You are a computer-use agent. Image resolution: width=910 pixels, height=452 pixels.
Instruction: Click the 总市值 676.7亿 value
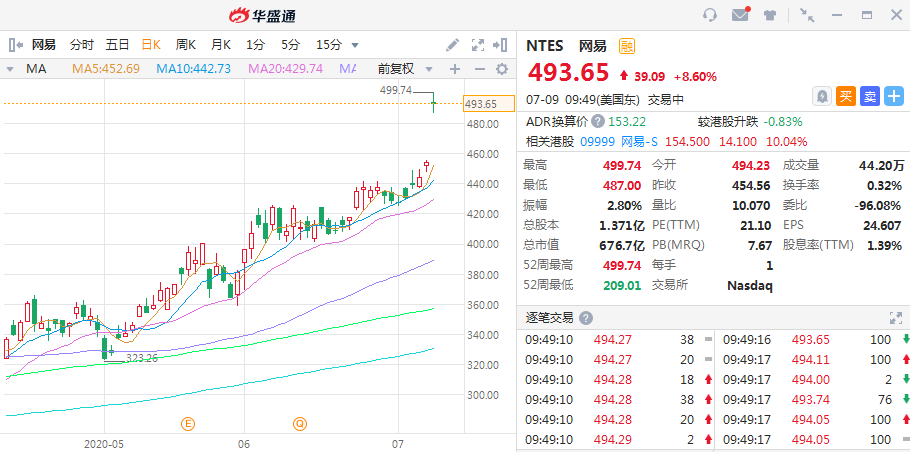[x=622, y=245]
